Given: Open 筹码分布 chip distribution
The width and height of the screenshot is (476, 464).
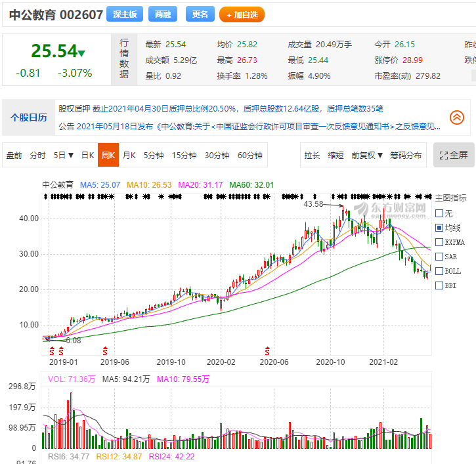Looking at the screenshot, I should [406, 156].
